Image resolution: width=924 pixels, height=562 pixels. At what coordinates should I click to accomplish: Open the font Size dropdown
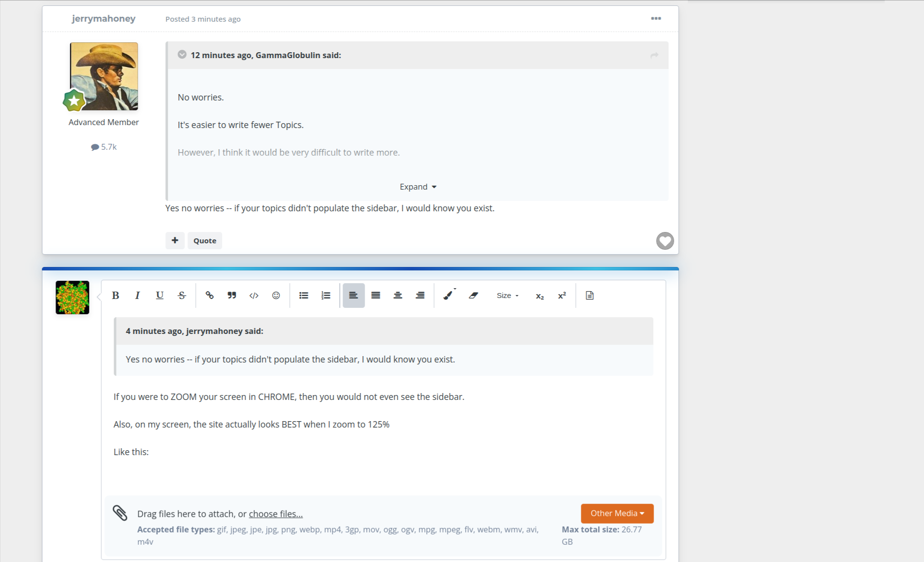508,296
